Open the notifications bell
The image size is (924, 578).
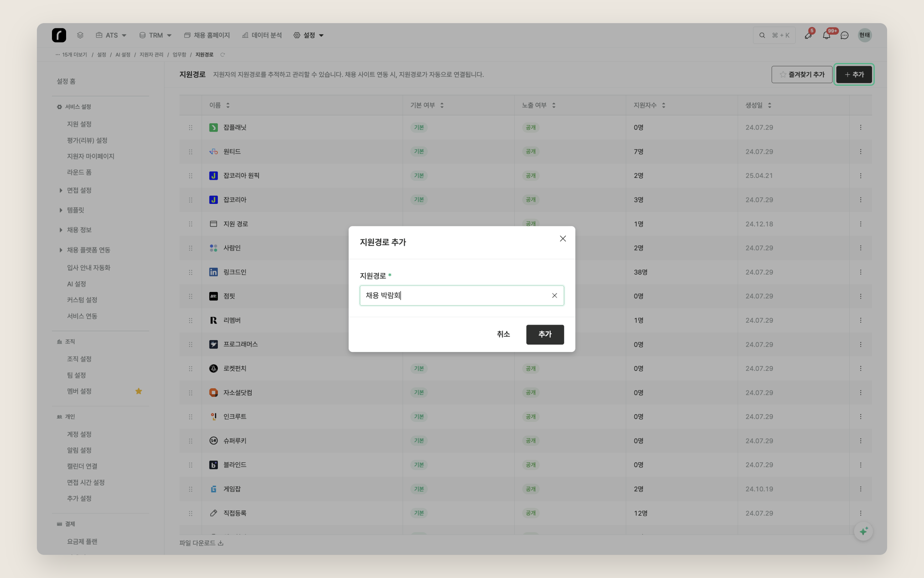[826, 35]
